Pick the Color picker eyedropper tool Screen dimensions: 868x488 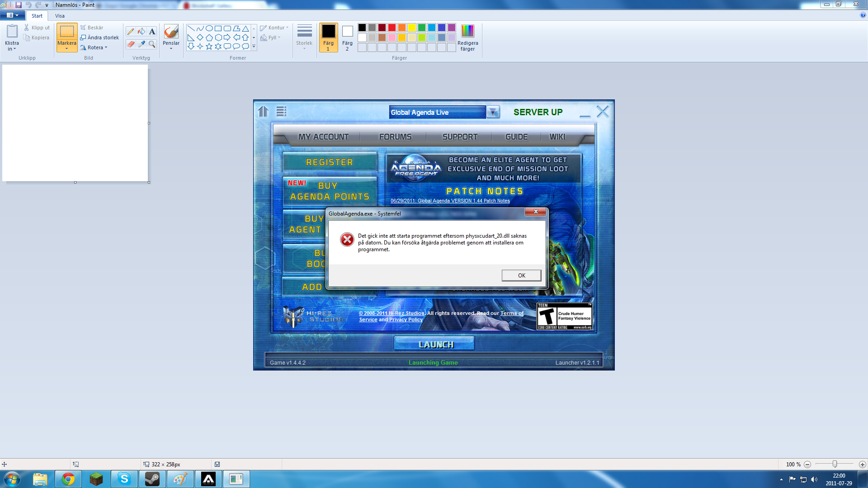(x=142, y=44)
